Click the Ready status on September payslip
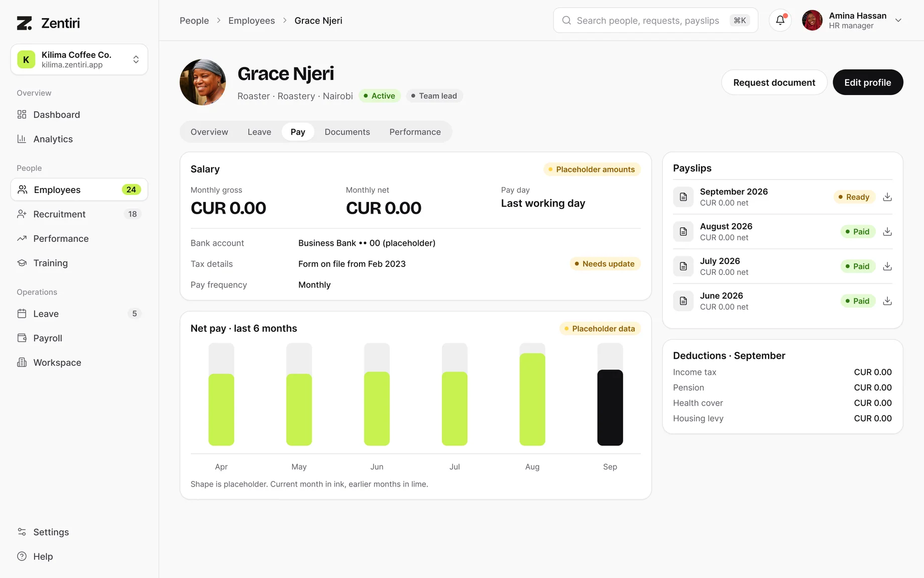 point(854,197)
